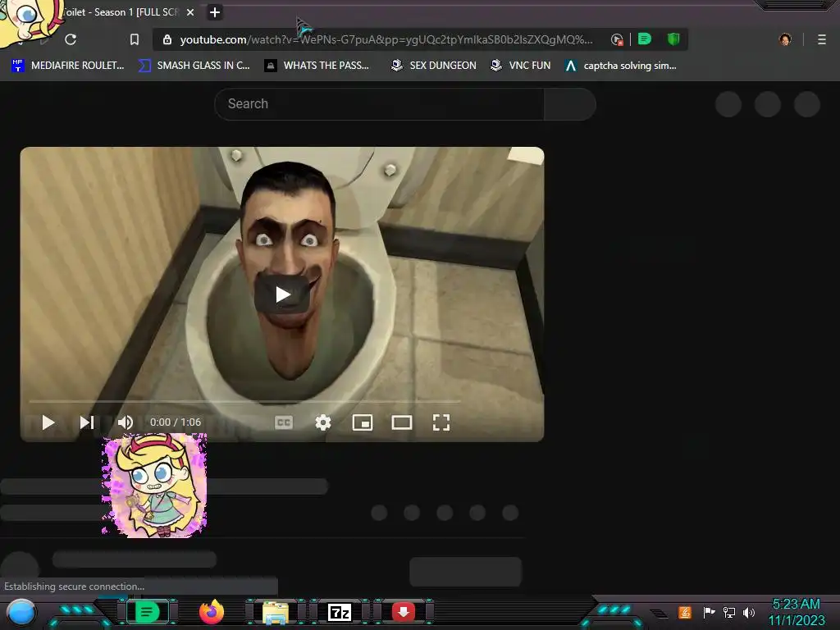840x630 pixels.
Task: Focus the YouTube Search field
Action: 379,104
